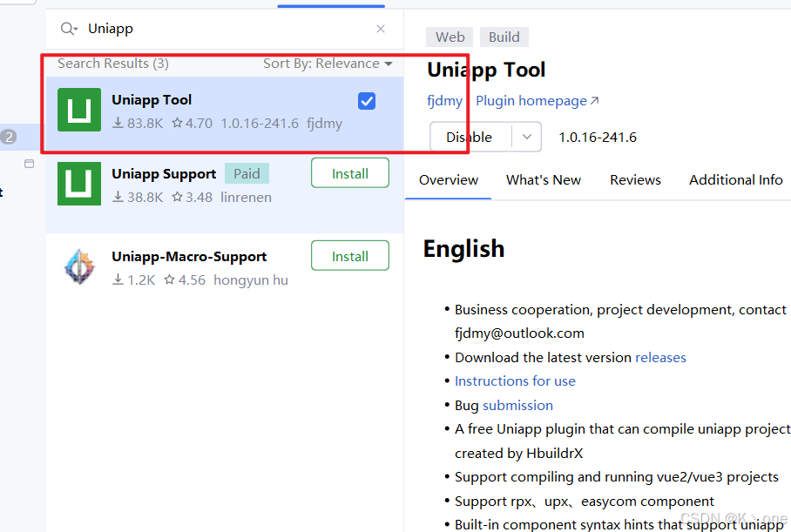Install the Uniapp Support plugin
The image size is (791, 532).
click(x=350, y=173)
